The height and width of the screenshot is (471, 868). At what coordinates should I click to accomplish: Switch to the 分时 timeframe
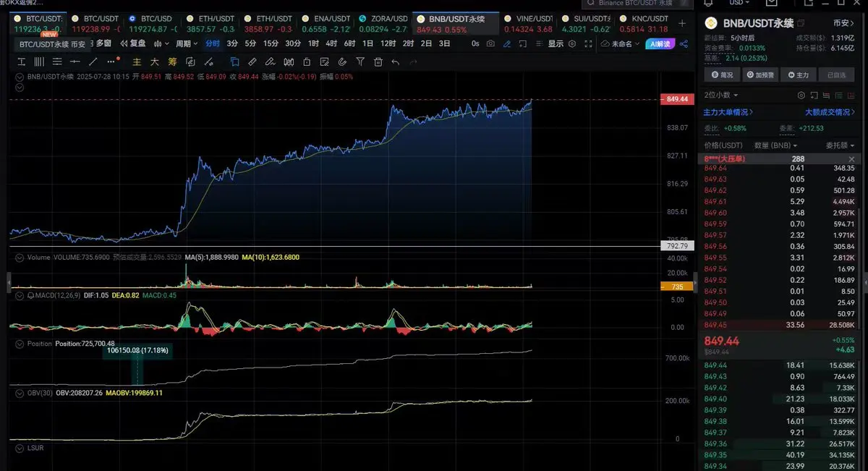pos(213,43)
